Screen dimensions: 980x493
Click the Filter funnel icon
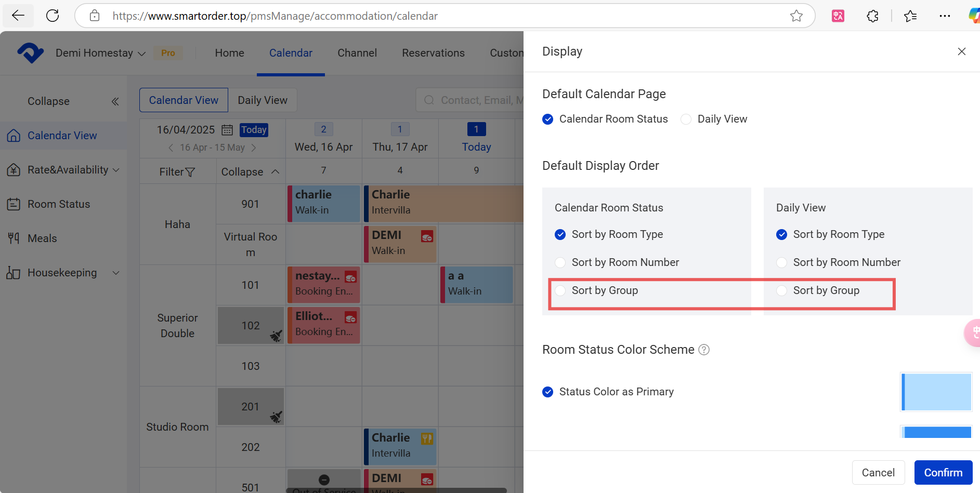[x=190, y=172]
